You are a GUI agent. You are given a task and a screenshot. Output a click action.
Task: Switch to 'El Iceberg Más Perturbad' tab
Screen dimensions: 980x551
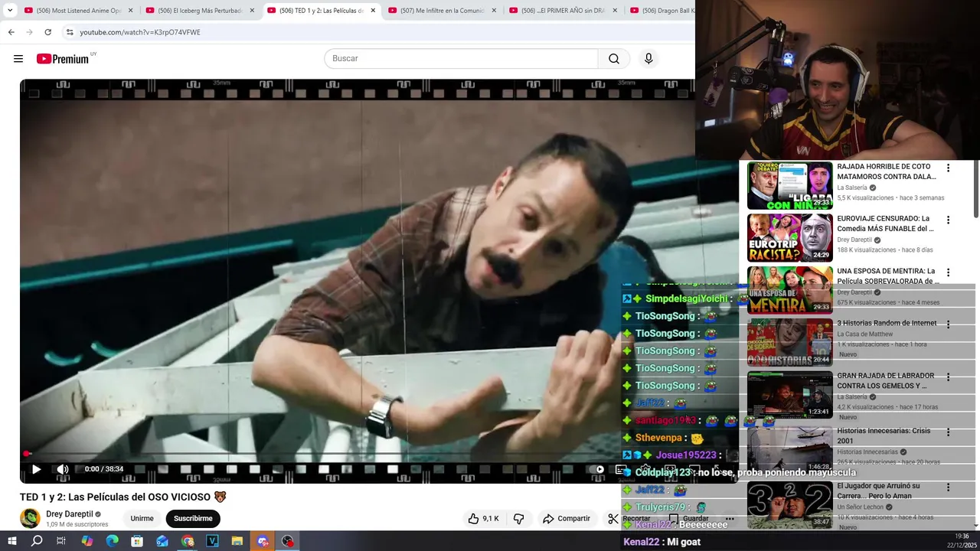point(199,11)
